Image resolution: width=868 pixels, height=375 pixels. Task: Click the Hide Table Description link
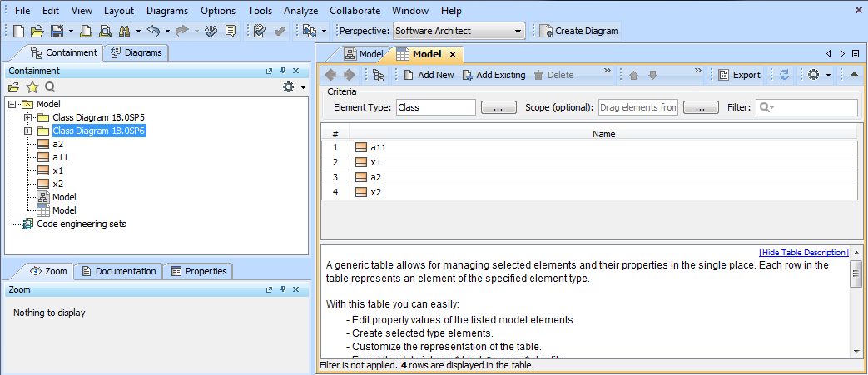(x=803, y=252)
